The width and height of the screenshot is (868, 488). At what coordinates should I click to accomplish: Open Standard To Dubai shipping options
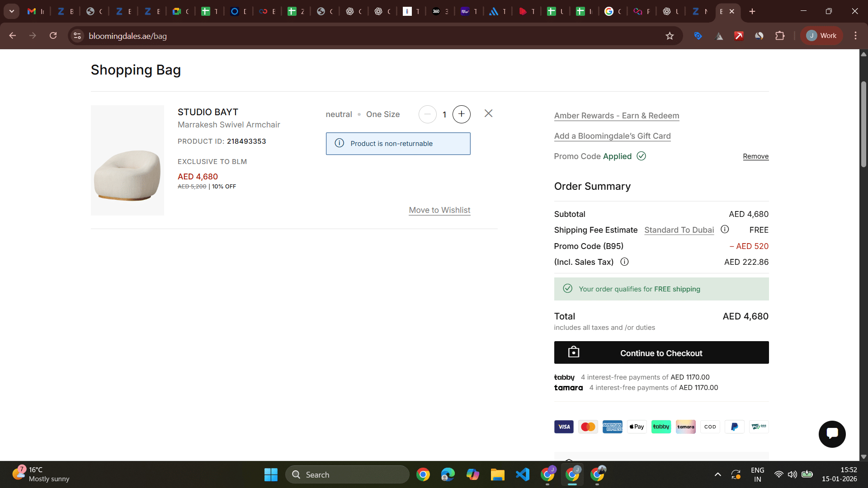[x=679, y=230]
